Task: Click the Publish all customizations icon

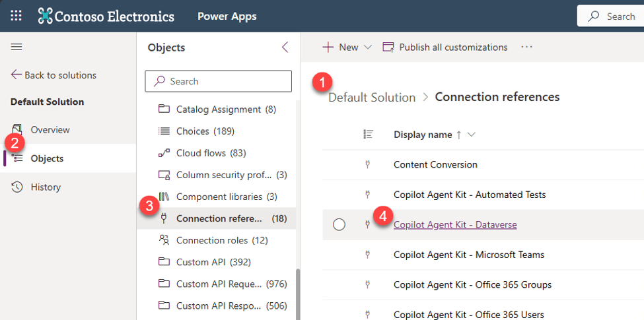Action: (388, 48)
